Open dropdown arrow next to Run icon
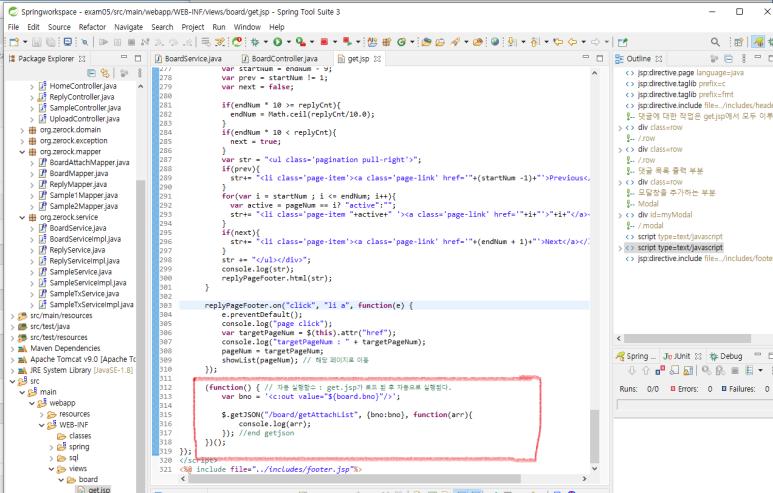 [x=289, y=42]
